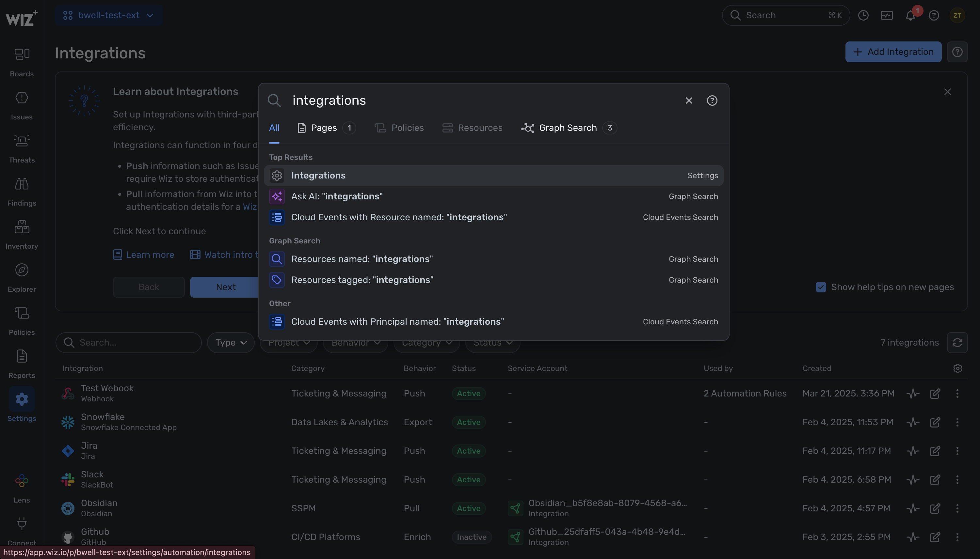Screen dimensions: 980x559
Task: Clear the integrations search query
Action: click(x=689, y=100)
